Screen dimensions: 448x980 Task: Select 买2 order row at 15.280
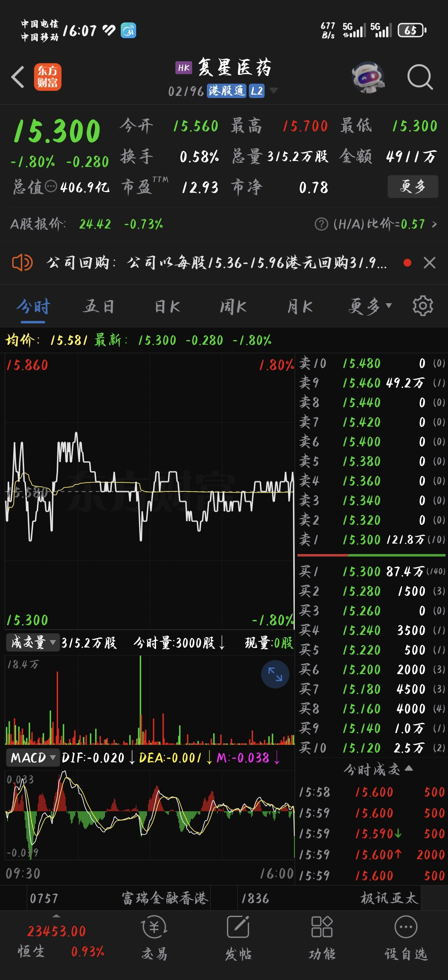(372, 591)
